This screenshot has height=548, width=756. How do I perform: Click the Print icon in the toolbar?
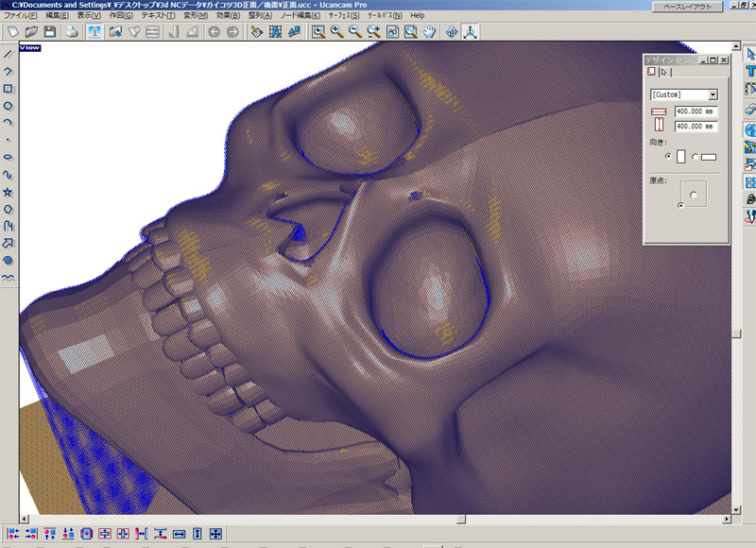72,32
